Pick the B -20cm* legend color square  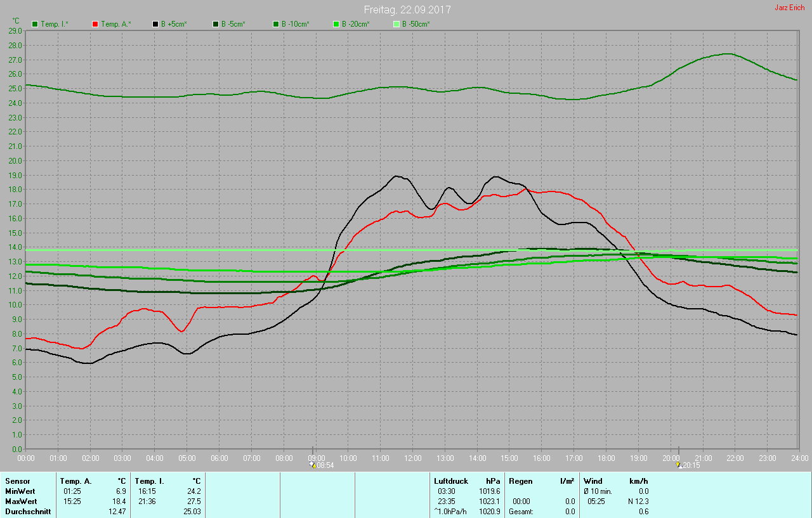coord(336,24)
